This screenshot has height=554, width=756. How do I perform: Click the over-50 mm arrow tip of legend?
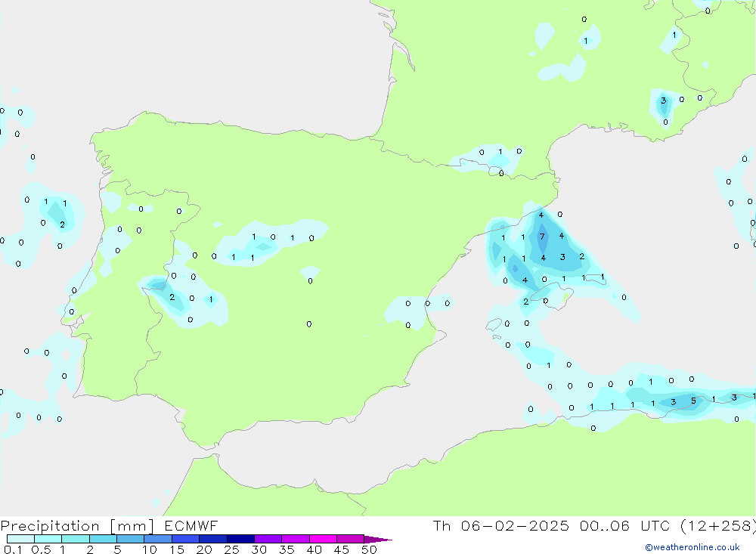pyautogui.click(x=379, y=540)
